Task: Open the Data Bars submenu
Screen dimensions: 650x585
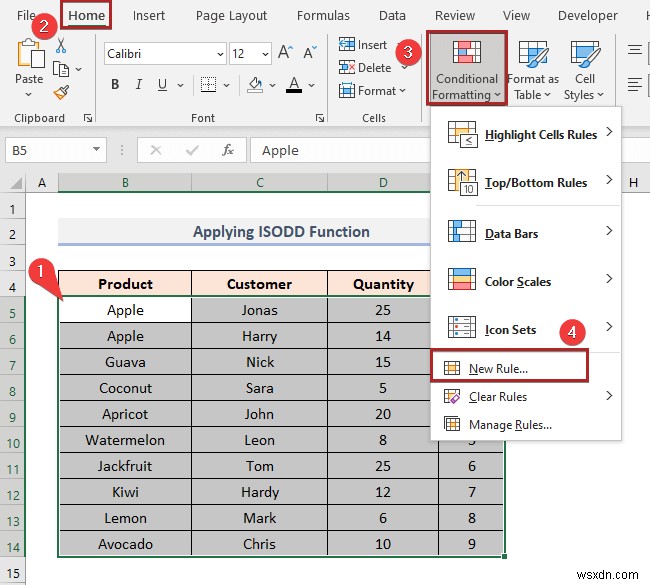Action: click(x=526, y=233)
